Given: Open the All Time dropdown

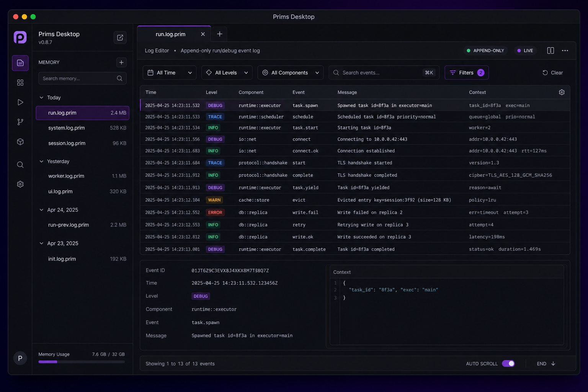Looking at the screenshot, I should coord(170,73).
